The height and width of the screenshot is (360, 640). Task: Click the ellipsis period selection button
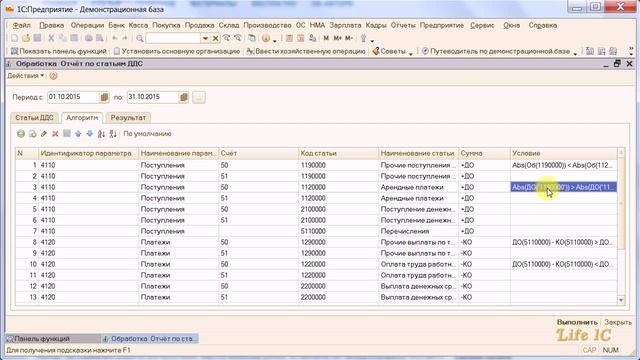click(199, 97)
